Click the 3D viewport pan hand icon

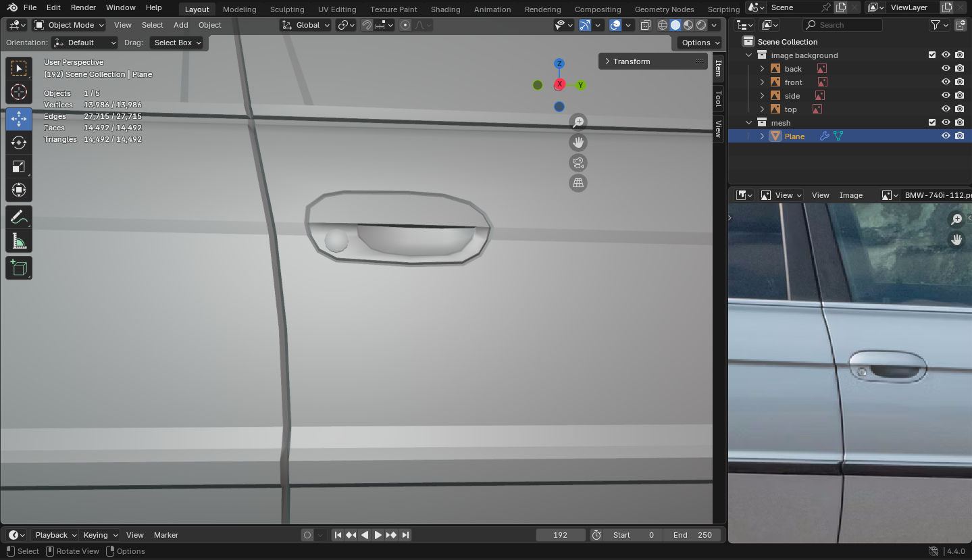(x=578, y=143)
